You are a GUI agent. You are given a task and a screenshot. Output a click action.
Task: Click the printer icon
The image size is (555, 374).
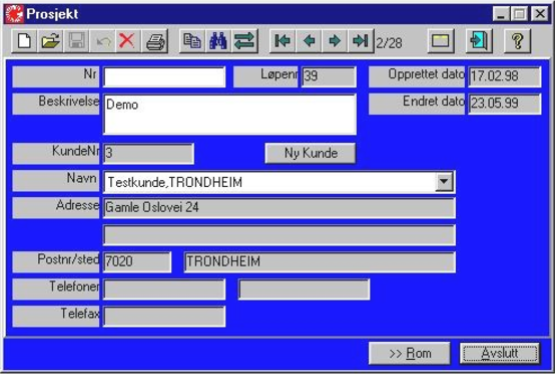click(x=155, y=41)
